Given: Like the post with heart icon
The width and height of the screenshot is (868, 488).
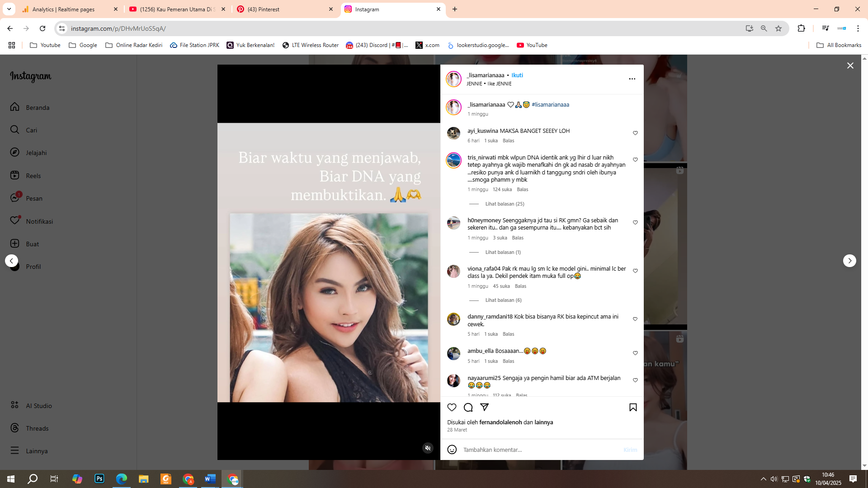Looking at the screenshot, I should pyautogui.click(x=452, y=407).
